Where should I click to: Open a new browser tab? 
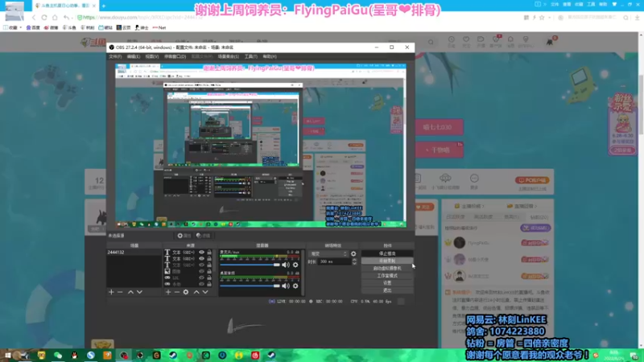104,6
